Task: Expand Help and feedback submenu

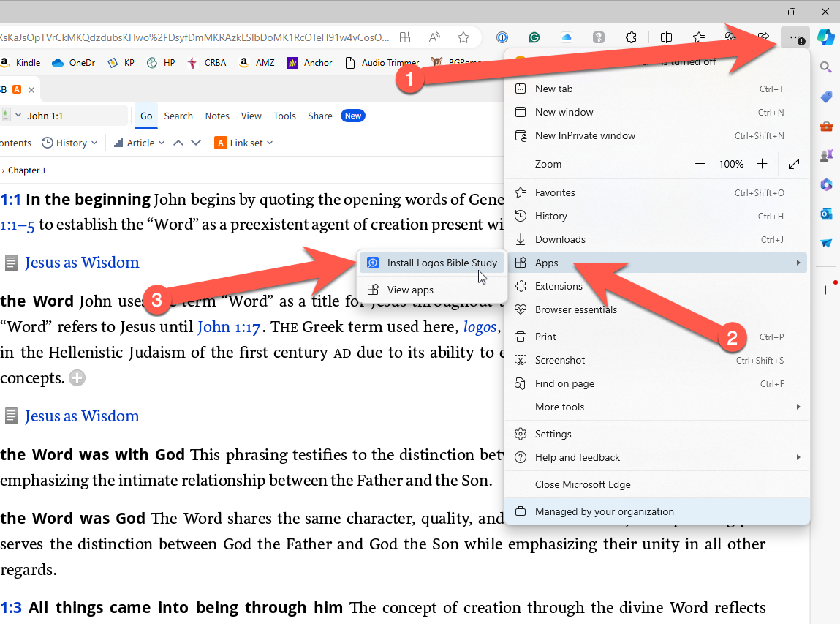Action: click(657, 457)
